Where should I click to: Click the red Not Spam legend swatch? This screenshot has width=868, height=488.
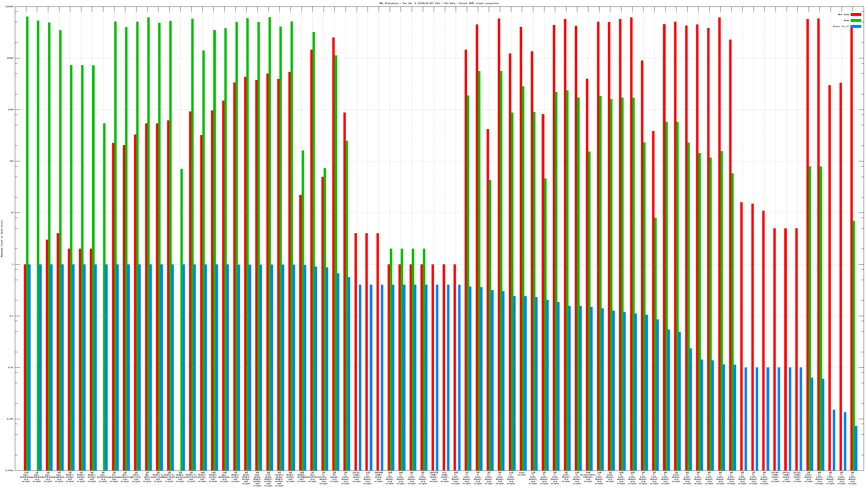pyautogui.click(x=856, y=14)
